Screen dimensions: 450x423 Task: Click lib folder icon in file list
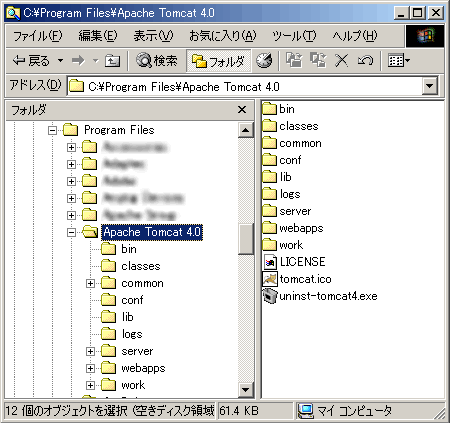tap(269, 177)
